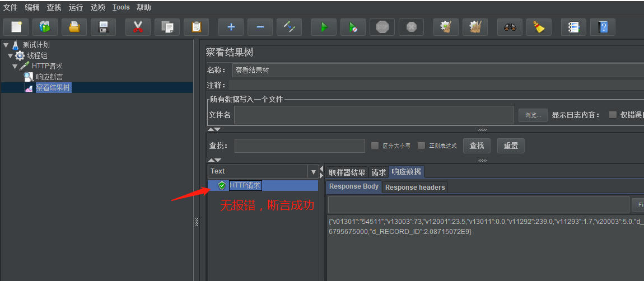This screenshot has height=281, width=644.
Task: Collapse all nodes with the minus icon
Action: coord(260,27)
